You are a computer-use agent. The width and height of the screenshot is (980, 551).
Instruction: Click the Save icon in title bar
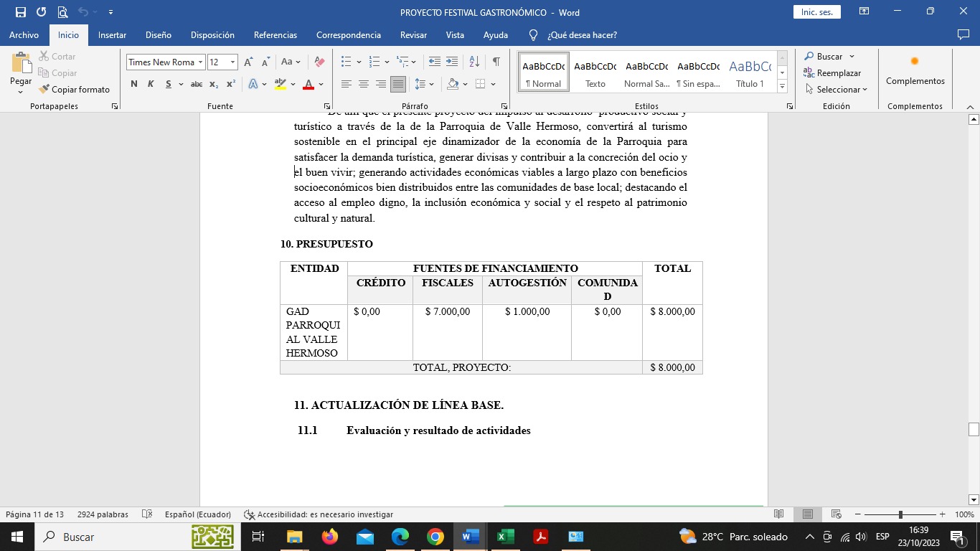(x=20, y=12)
